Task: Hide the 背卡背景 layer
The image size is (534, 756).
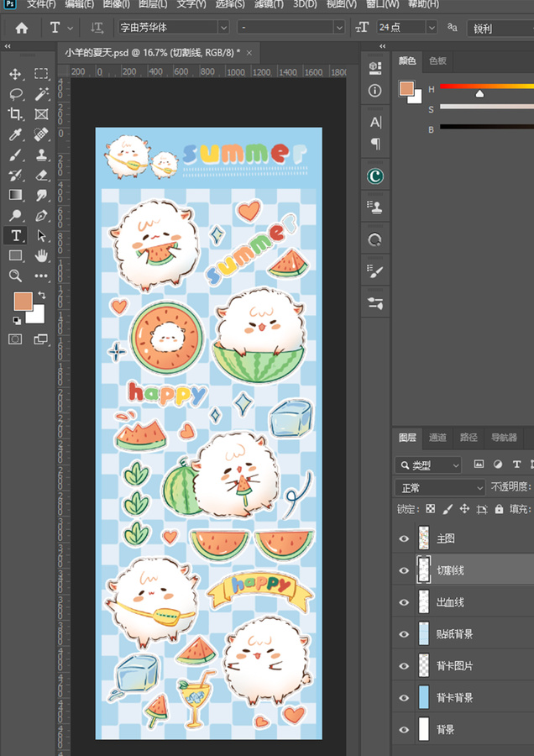Action: 404,698
